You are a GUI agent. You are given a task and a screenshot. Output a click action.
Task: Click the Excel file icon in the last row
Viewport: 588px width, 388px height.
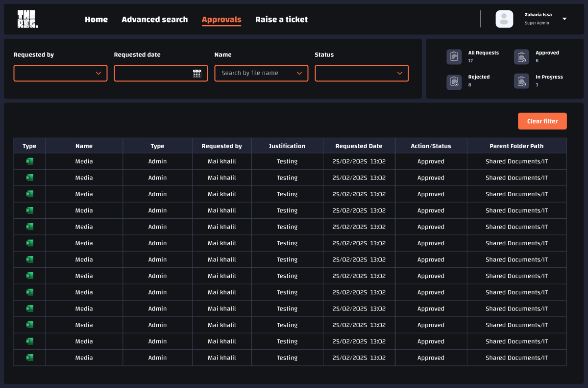[29, 357]
